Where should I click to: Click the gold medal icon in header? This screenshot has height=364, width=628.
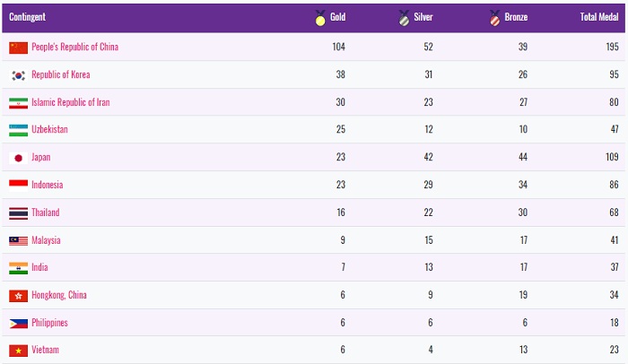click(x=320, y=18)
